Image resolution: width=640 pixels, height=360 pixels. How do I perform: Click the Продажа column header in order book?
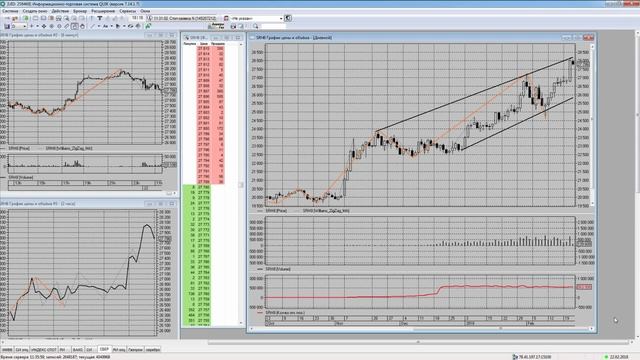(218, 43)
